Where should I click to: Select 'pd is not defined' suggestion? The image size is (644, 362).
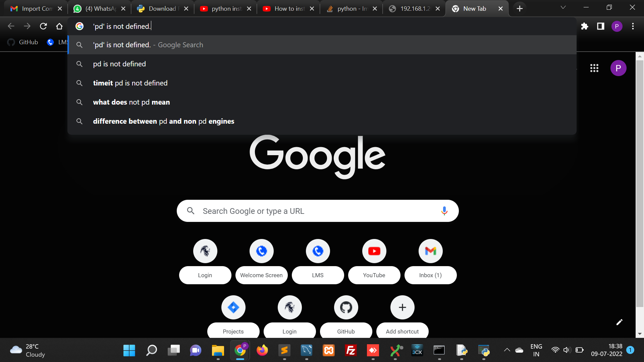pyautogui.click(x=119, y=64)
